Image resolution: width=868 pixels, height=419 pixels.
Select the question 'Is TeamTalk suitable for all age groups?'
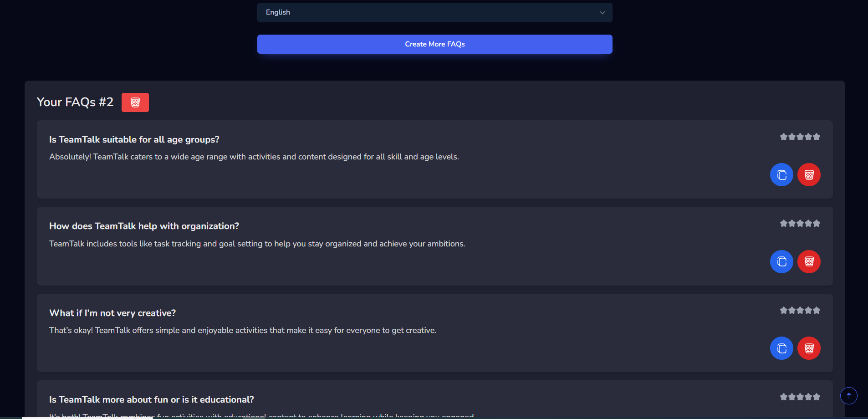coord(134,139)
